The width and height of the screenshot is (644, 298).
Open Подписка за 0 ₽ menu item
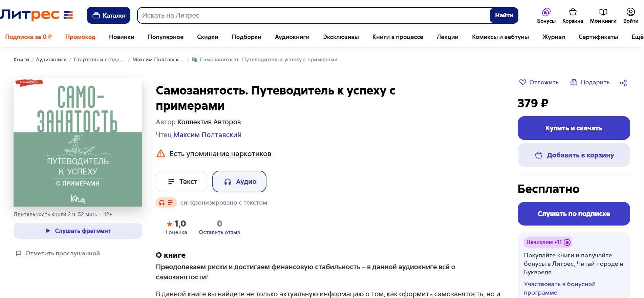tap(28, 37)
